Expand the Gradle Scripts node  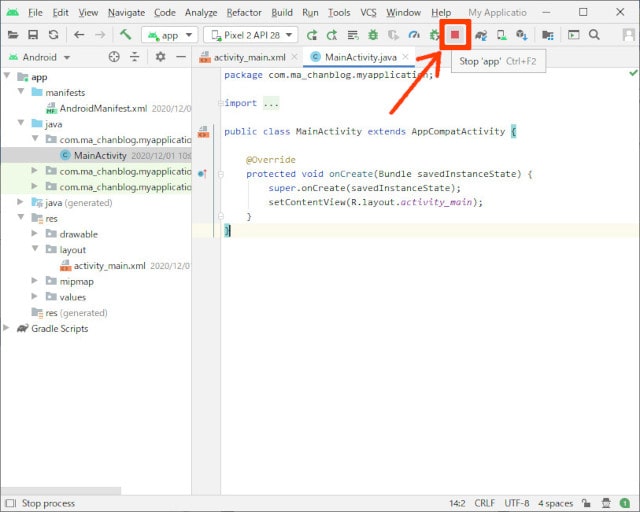coord(6,328)
